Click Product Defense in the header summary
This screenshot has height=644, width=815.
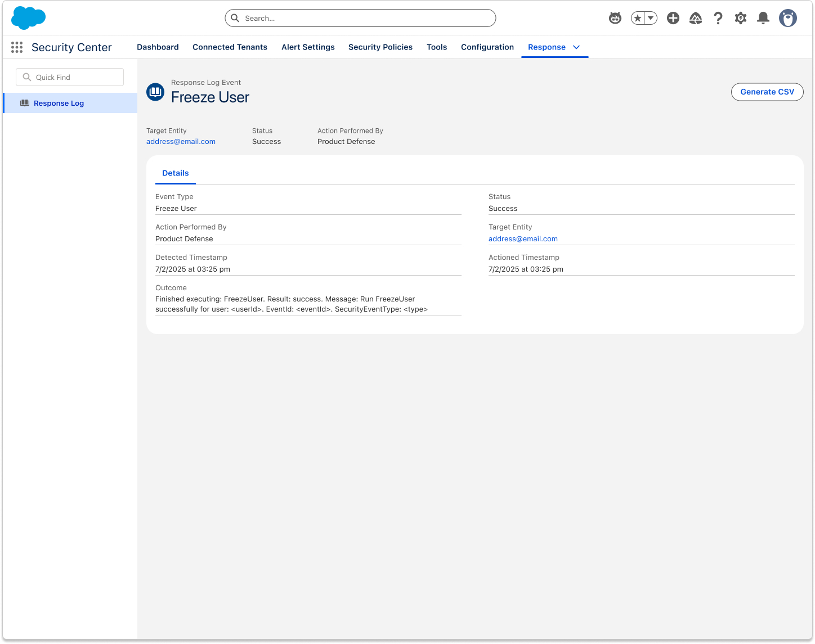click(x=346, y=142)
